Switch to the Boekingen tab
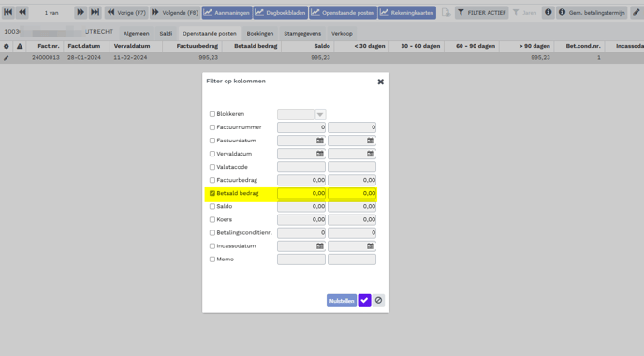The height and width of the screenshot is (356, 644). coord(260,34)
